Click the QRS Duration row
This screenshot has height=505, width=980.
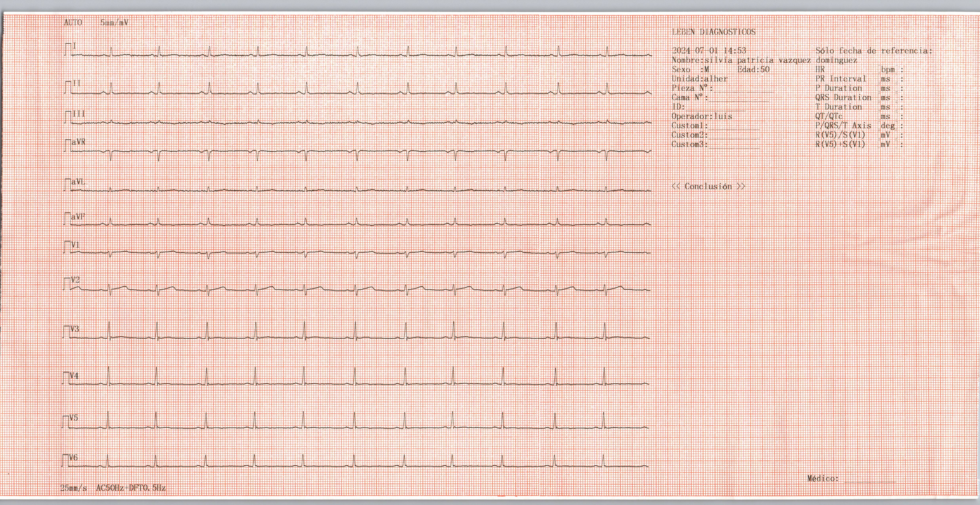point(859,97)
